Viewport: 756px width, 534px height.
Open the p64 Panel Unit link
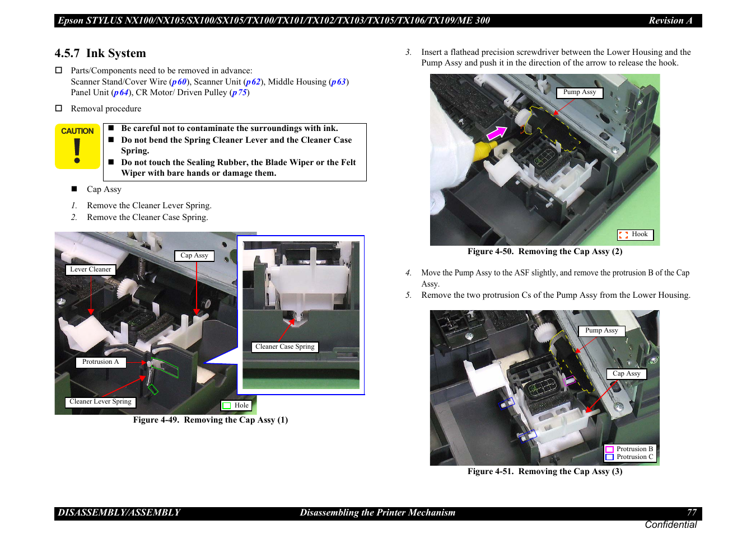[122, 92]
